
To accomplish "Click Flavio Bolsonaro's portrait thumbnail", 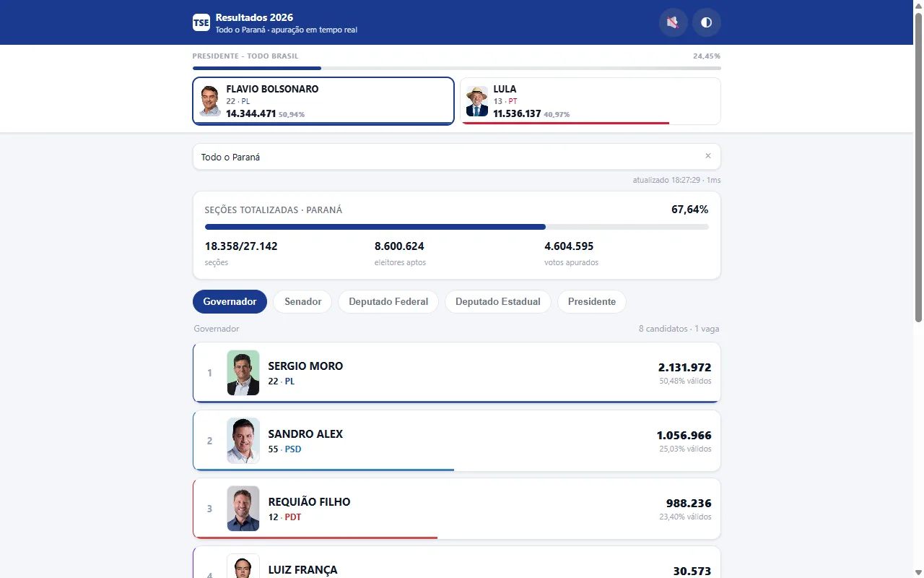I will coord(210,101).
